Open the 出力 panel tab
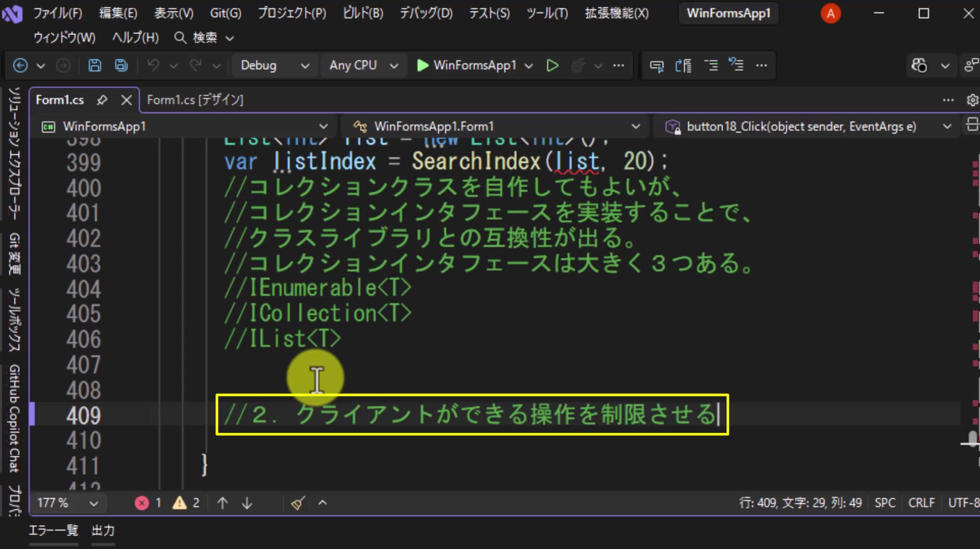This screenshot has width=980, height=549. pos(103,531)
